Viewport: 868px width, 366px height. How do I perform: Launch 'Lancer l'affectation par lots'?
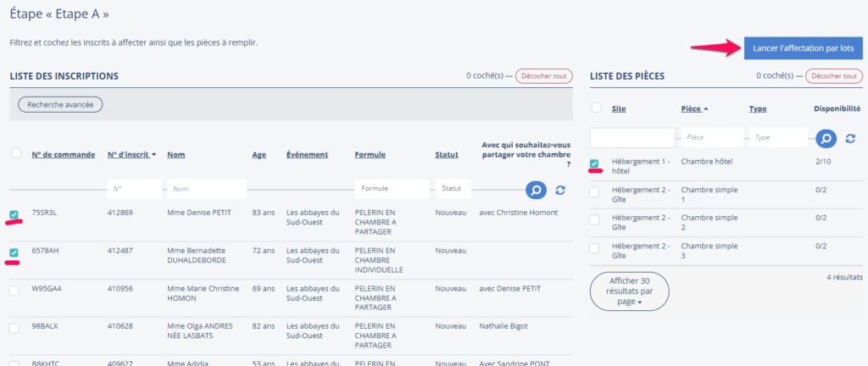pyautogui.click(x=803, y=48)
